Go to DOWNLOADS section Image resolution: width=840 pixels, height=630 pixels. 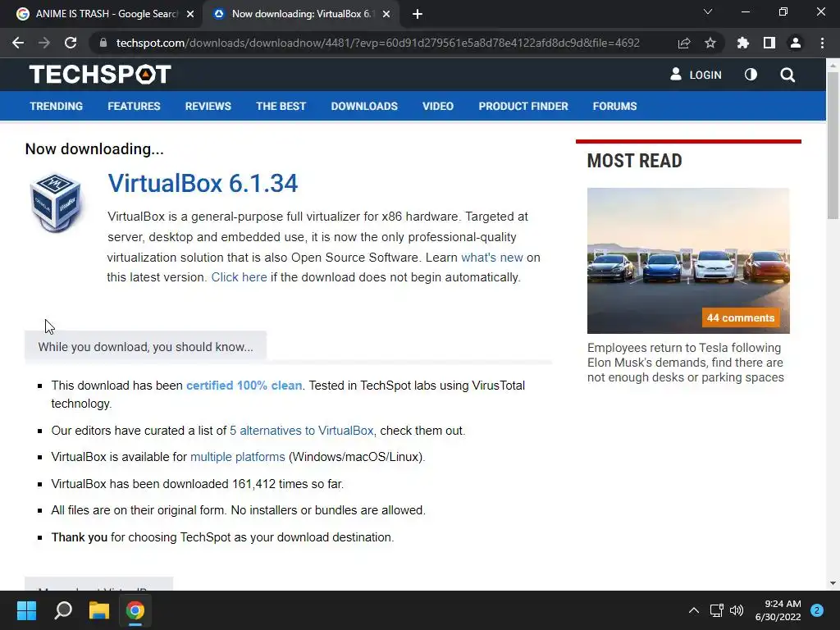[364, 106]
